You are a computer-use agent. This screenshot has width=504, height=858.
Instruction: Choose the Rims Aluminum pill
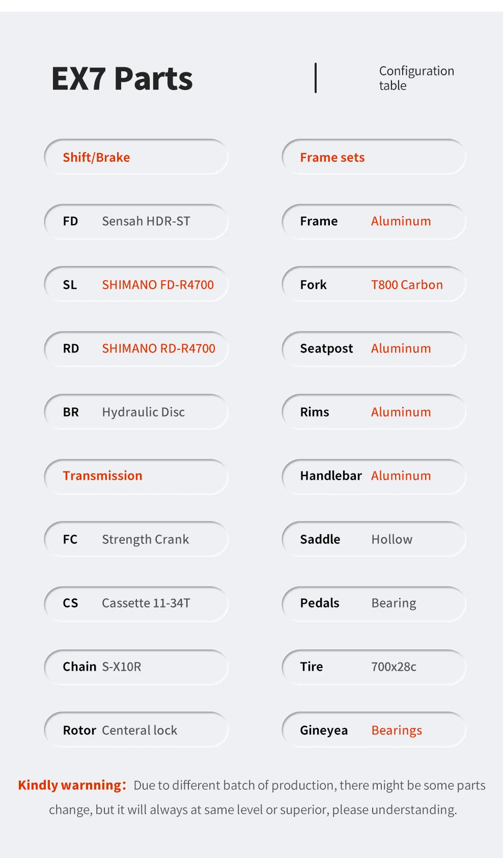(374, 412)
